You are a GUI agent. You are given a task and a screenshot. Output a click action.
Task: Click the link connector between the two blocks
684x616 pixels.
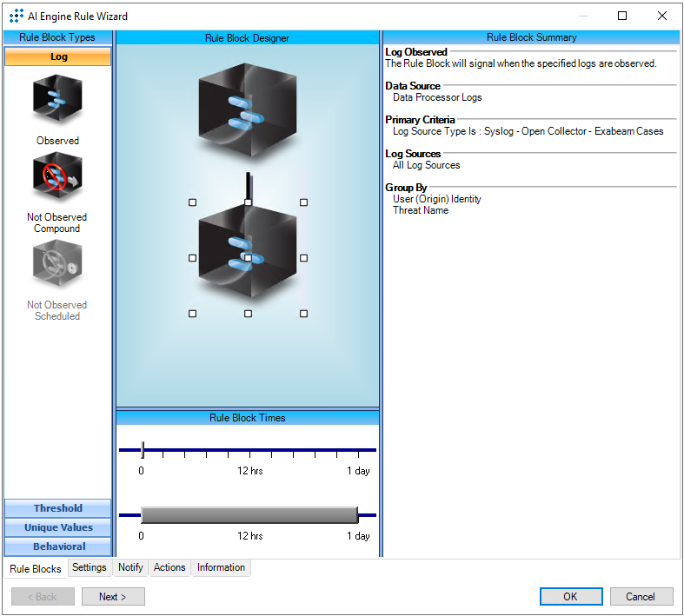pos(248,185)
